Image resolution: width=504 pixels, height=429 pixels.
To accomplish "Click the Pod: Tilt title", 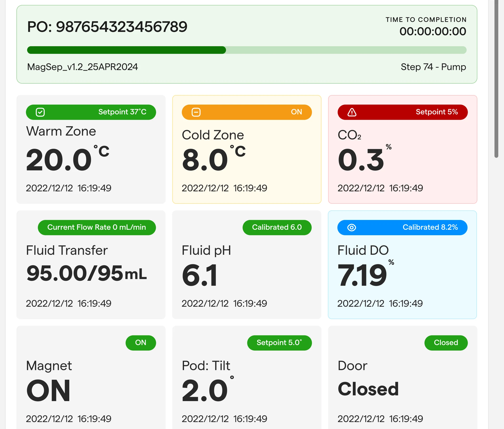I will (206, 366).
